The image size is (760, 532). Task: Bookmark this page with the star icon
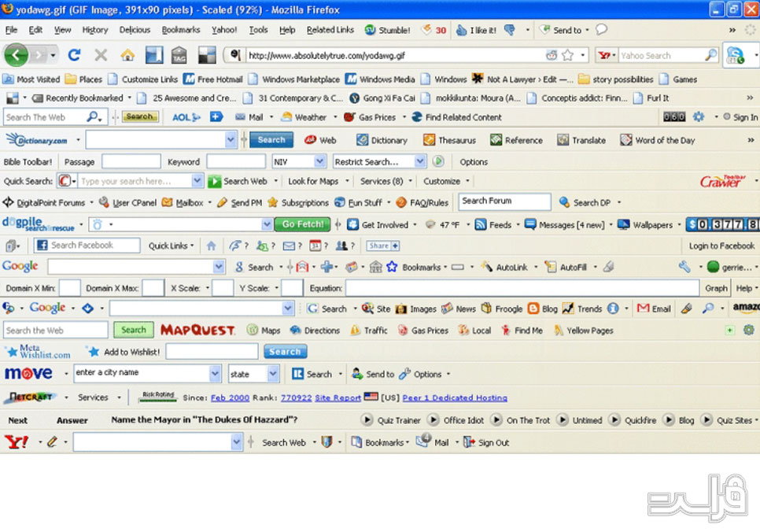[567, 55]
